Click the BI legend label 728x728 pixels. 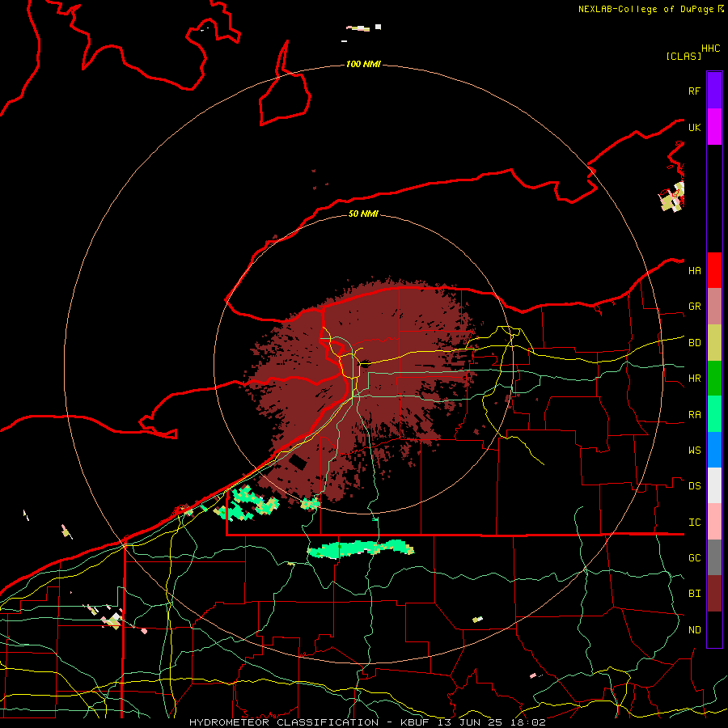coord(694,594)
